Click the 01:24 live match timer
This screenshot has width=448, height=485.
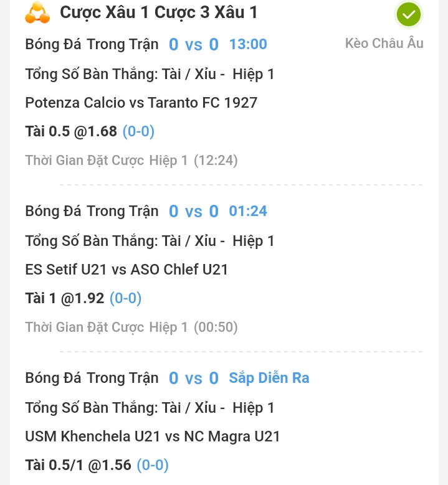pyautogui.click(x=248, y=211)
